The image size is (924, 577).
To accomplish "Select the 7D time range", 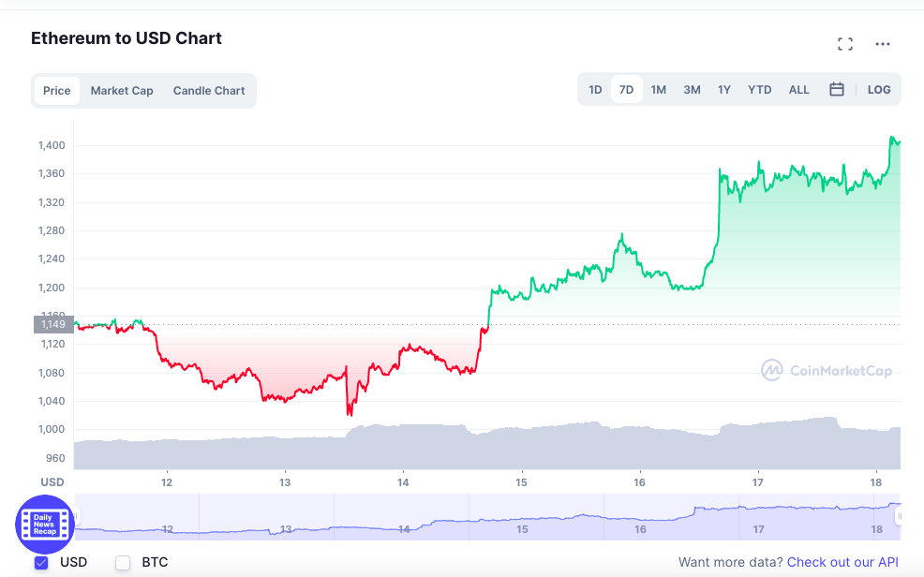I will (x=626, y=90).
